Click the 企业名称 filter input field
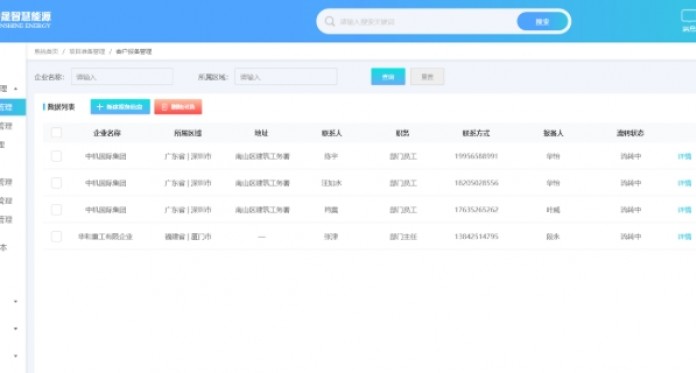The height and width of the screenshot is (373, 696). point(122,77)
